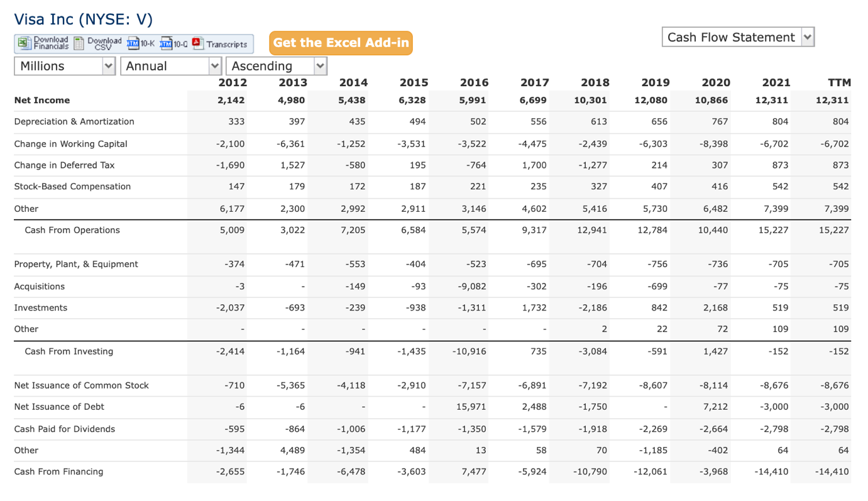This screenshot has width=868, height=501.
Task: Click the 2013 Working Capital value -6,361
Action: pos(290,144)
